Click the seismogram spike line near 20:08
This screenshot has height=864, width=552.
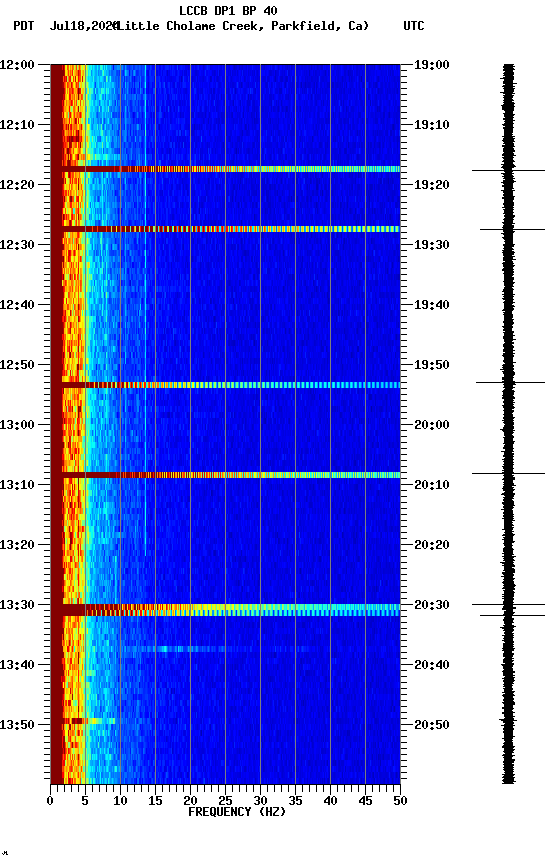(508, 473)
